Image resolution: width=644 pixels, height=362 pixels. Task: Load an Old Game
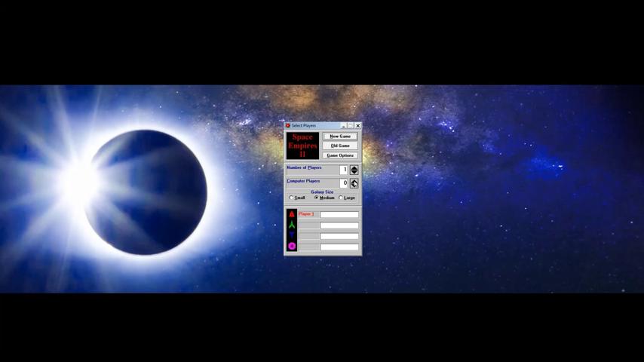click(x=340, y=146)
